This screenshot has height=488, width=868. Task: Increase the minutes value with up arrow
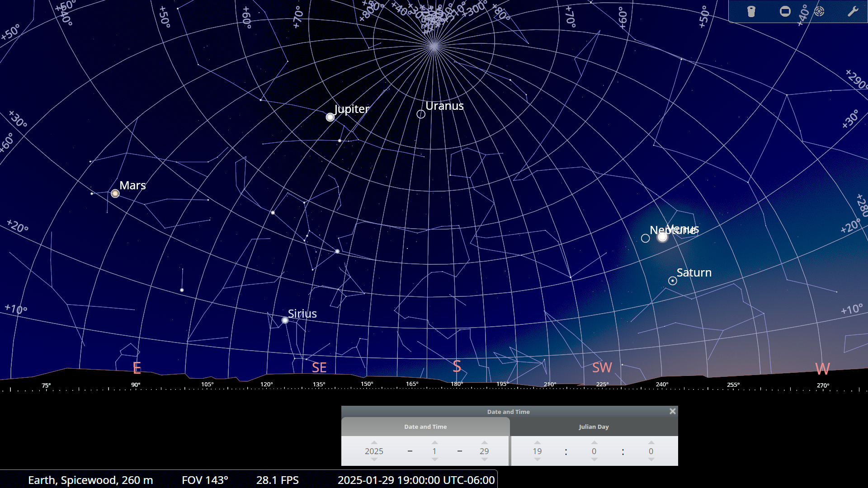point(594,443)
